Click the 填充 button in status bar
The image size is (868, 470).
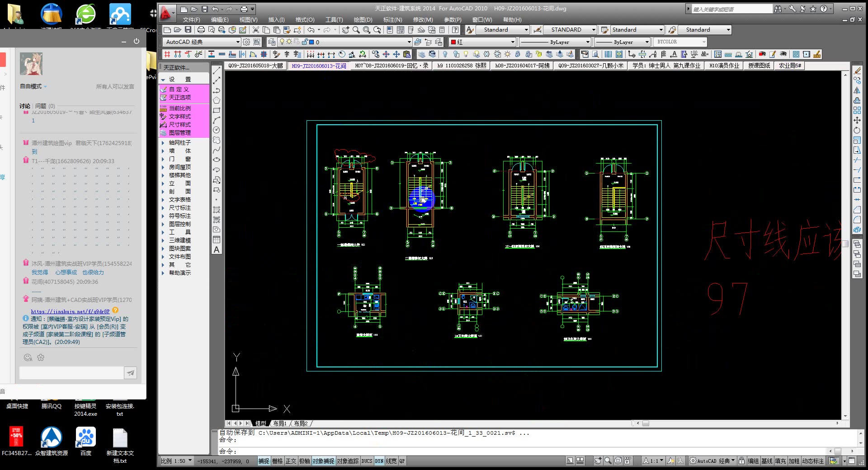point(781,461)
